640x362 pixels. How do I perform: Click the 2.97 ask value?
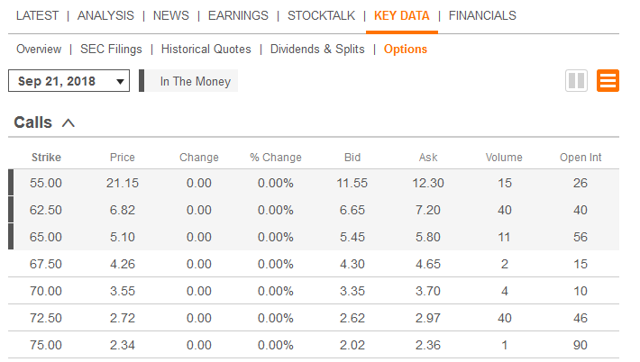(428, 318)
